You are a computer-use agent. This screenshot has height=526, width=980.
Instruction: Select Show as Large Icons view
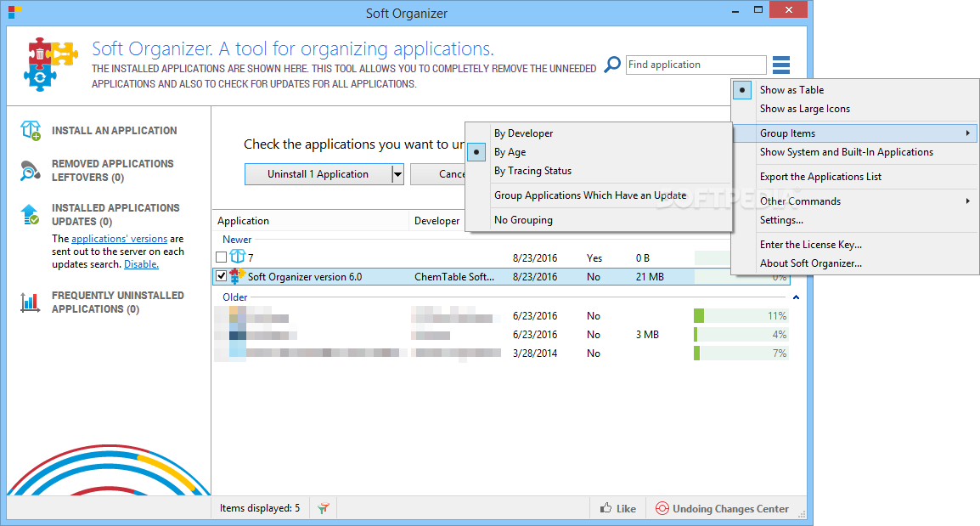pyautogui.click(x=804, y=109)
